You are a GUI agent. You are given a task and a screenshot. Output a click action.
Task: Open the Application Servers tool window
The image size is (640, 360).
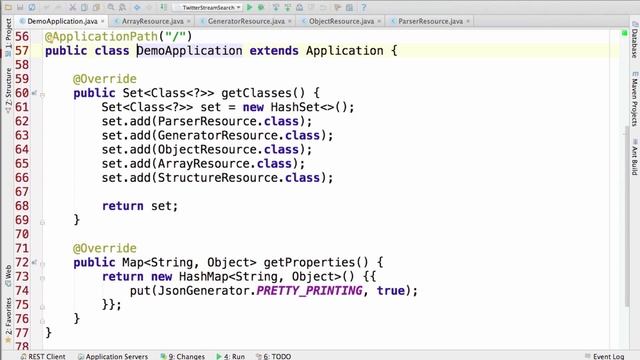(x=113, y=356)
